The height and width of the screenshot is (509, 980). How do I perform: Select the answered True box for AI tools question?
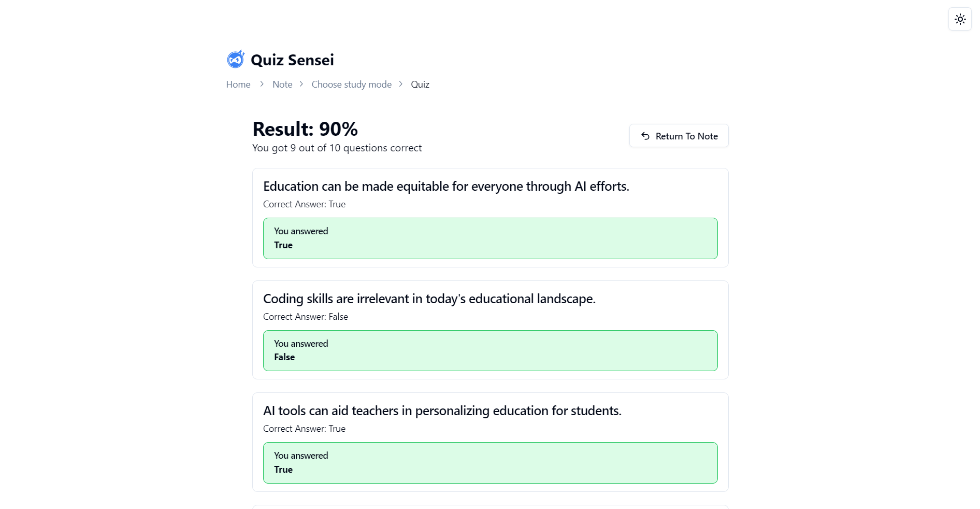coord(490,463)
